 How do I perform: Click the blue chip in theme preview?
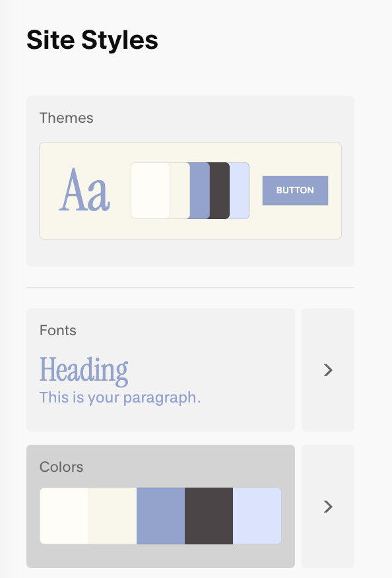(199, 191)
